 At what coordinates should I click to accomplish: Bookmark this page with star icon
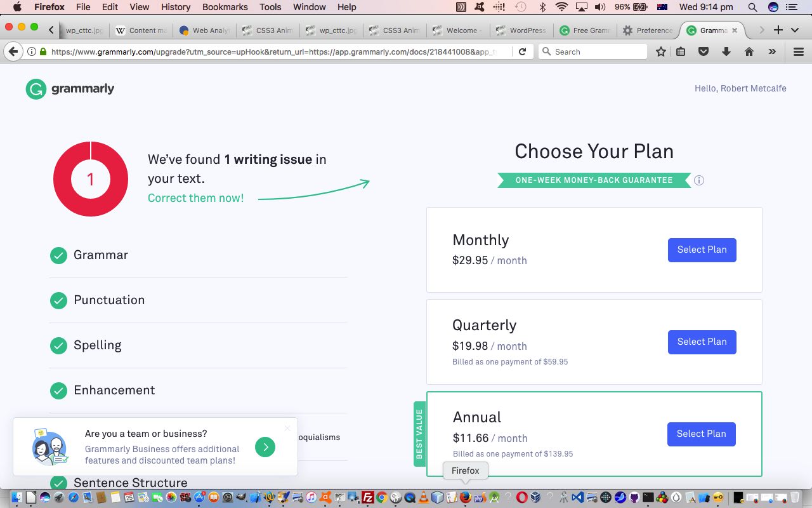coord(660,51)
